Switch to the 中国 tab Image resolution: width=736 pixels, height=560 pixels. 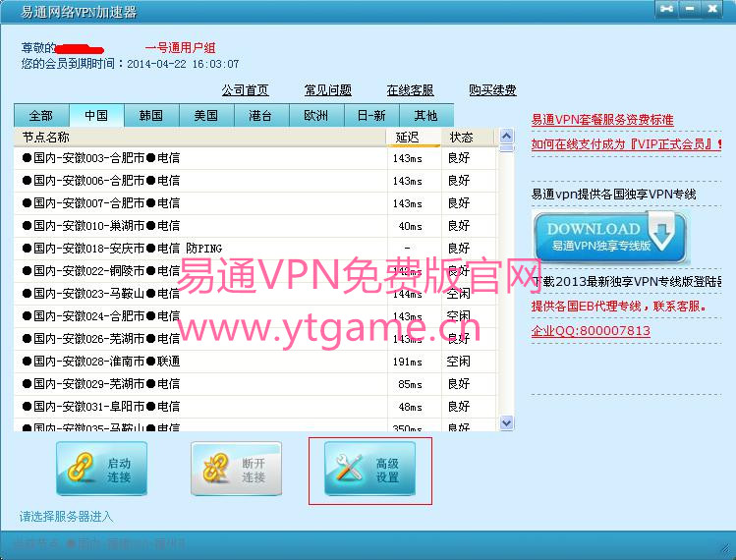coord(96,116)
